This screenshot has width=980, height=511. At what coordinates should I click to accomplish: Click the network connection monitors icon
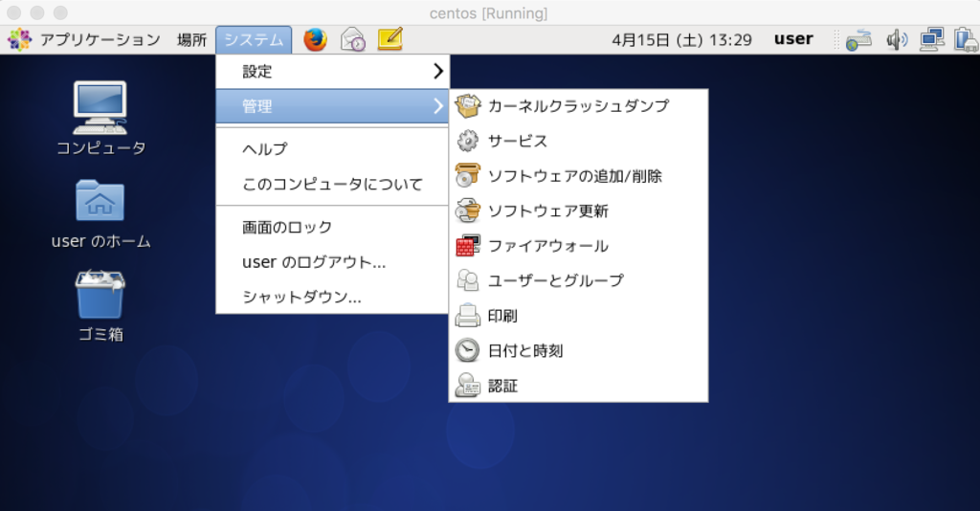932,39
